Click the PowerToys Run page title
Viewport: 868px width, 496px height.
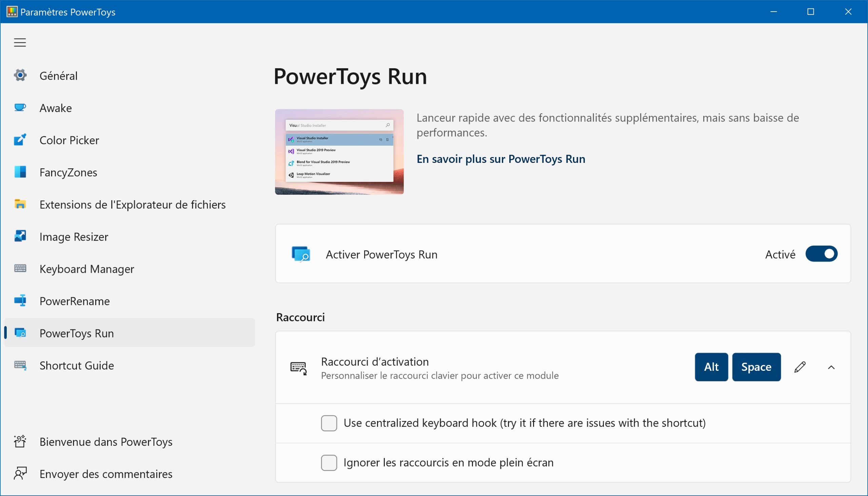click(350, 76)
